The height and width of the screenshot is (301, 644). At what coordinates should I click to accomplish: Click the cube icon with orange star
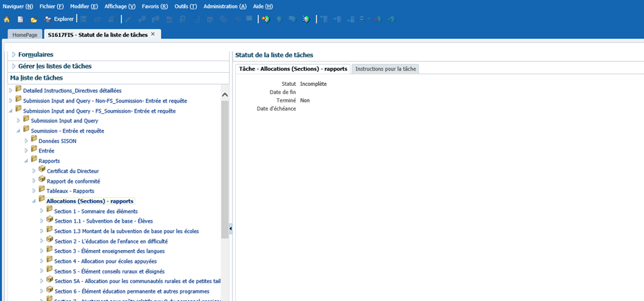[x=266, y=19]
